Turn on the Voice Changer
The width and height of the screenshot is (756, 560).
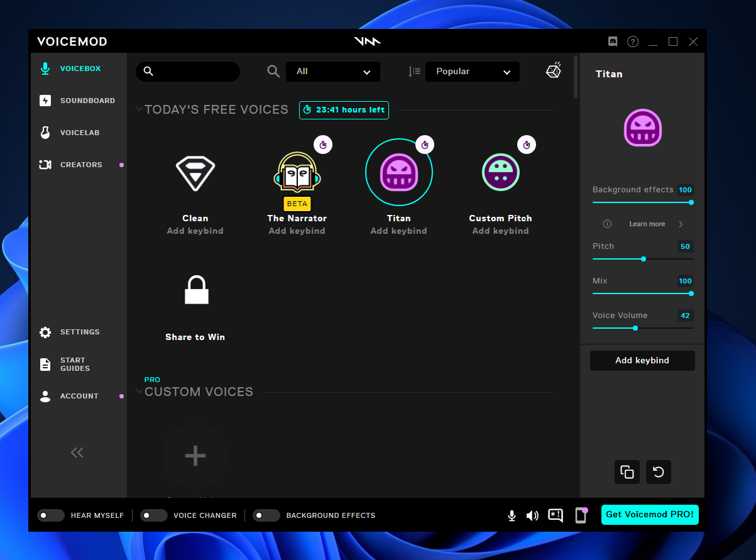tap(154, 515)
